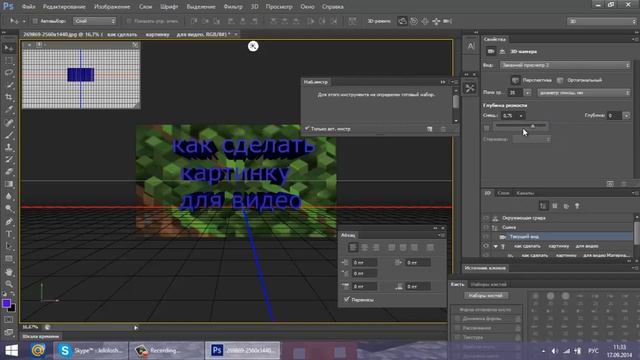640x360 pixels.
Task: Toggle visibility of как сделать картинку text mesh
Action: point(486,246)
